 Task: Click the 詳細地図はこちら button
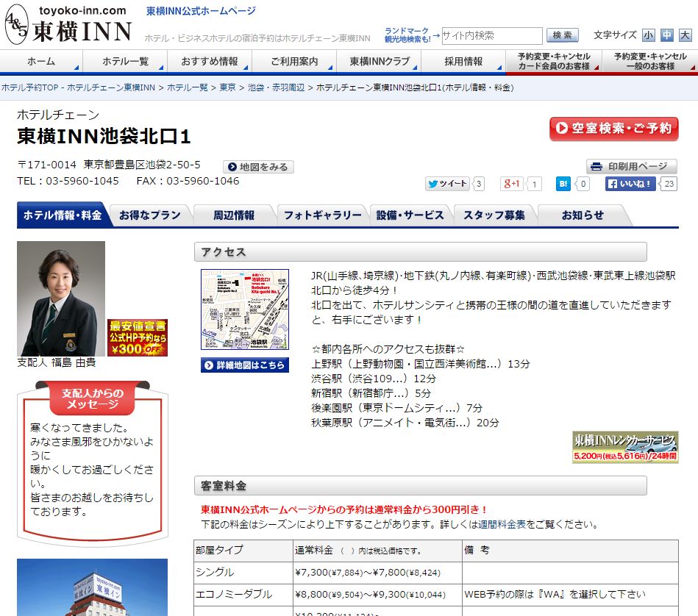[245, 365]
